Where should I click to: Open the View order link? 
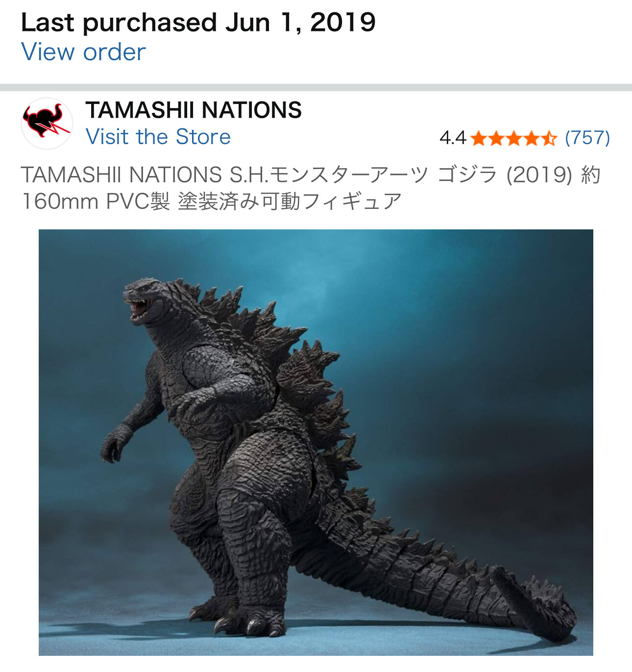point(83,52)
